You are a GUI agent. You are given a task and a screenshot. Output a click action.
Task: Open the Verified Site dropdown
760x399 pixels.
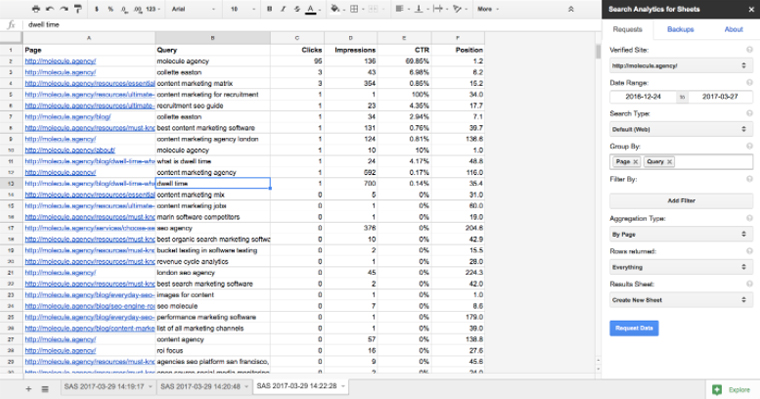click(681, 65)
